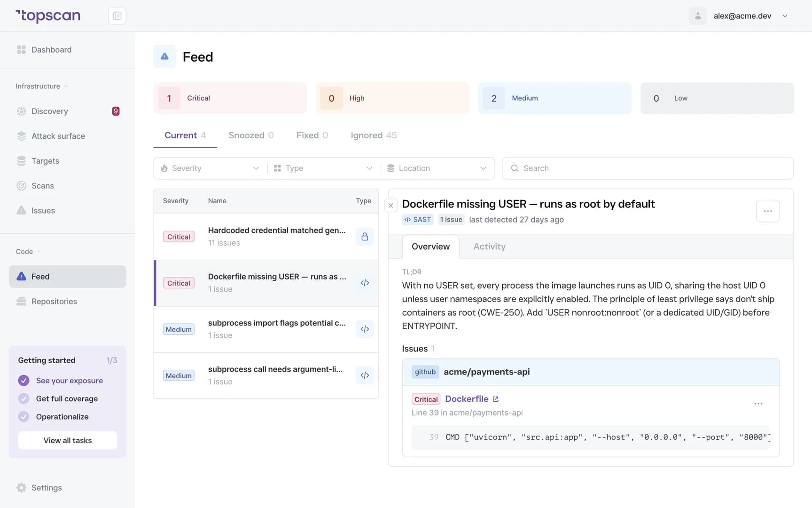Screen dimensions: 812x508
Task: Switch to the Activity tab
Action: pyautogui.click(x=489, y=246)
